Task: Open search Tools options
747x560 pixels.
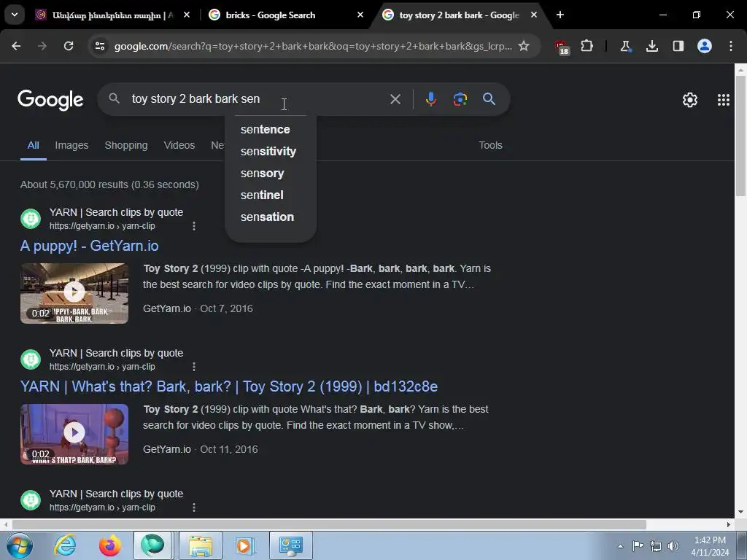Action: click(x=490, y=145)
